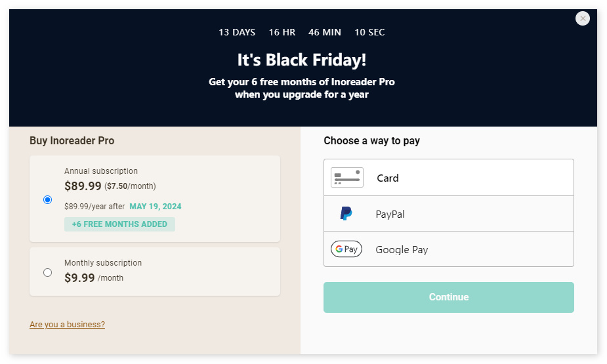Click the 'Buy Inoreader Pro' heading
Screen dimensions: 607x364
click(x=72, y=140)
